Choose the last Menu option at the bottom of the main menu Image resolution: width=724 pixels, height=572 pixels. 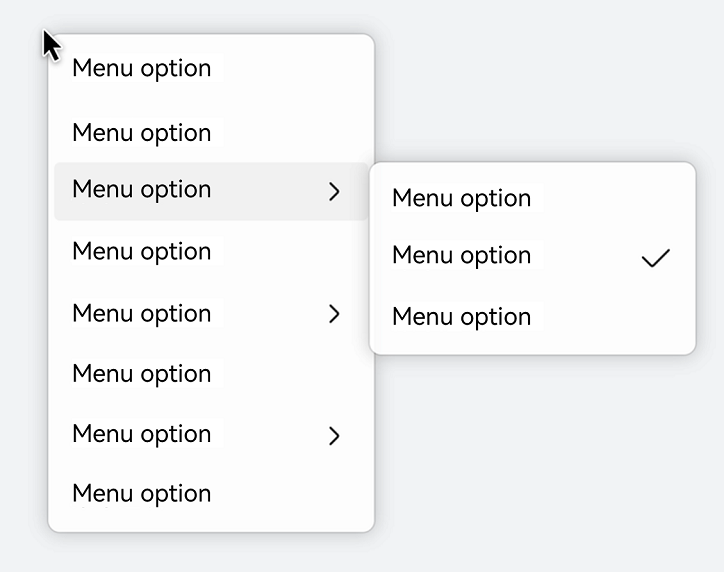[x=211, y=494]
